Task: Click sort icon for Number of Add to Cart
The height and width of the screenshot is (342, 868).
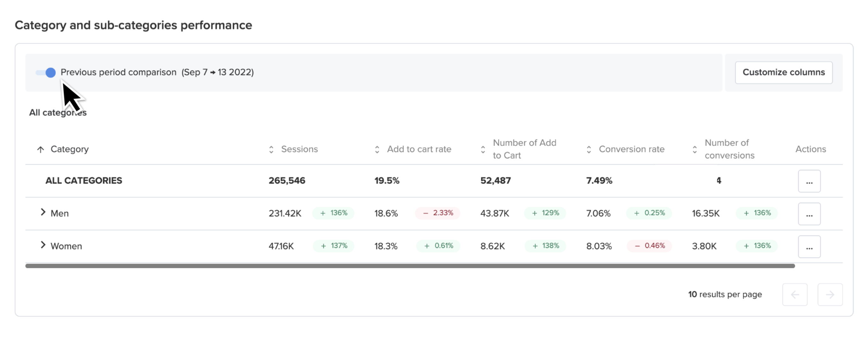Action: click(x=483, y=150)
